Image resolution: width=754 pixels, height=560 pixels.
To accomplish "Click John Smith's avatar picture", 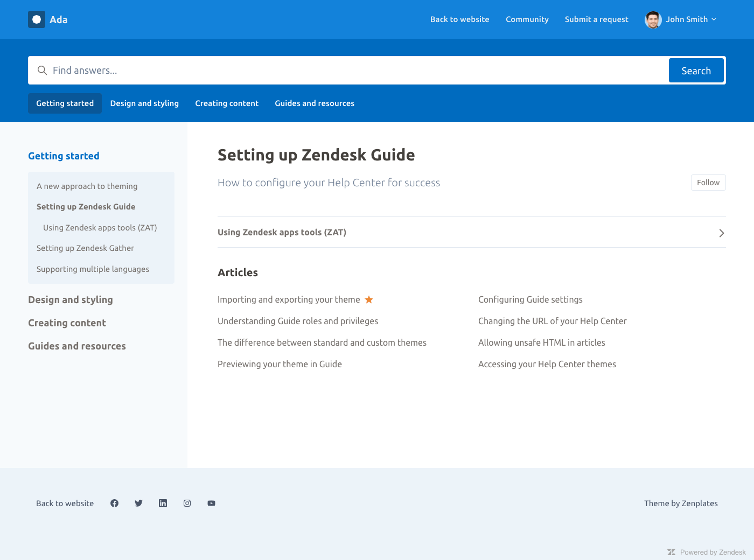I will coord(653,19).
